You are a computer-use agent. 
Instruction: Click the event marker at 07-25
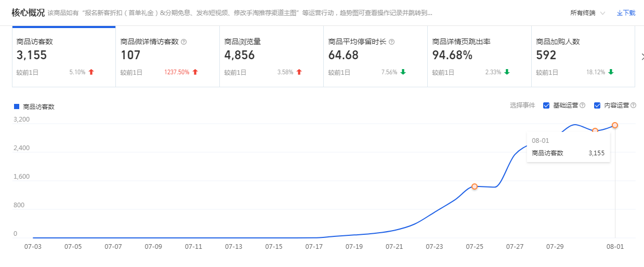point(475,186)
